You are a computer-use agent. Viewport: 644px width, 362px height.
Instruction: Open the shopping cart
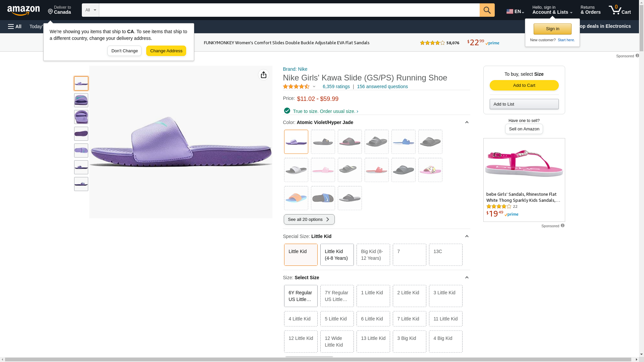620,10
